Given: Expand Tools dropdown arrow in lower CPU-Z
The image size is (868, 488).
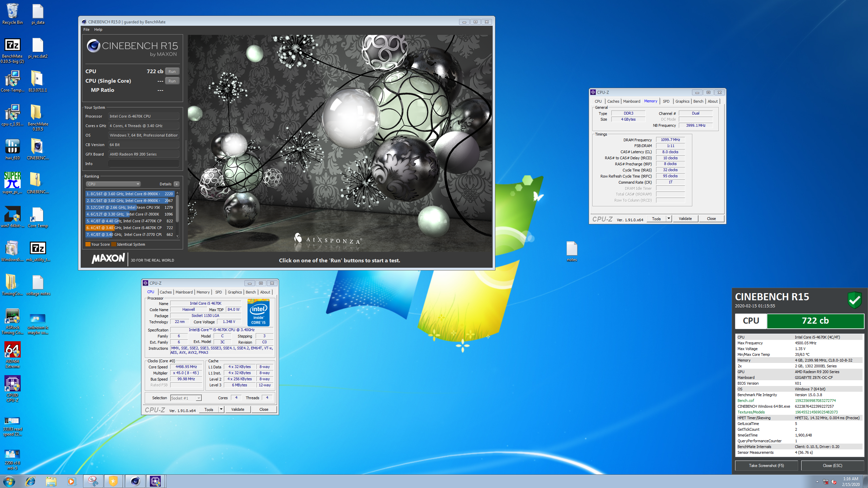Looking at the screenshot, I should point(221,409).
